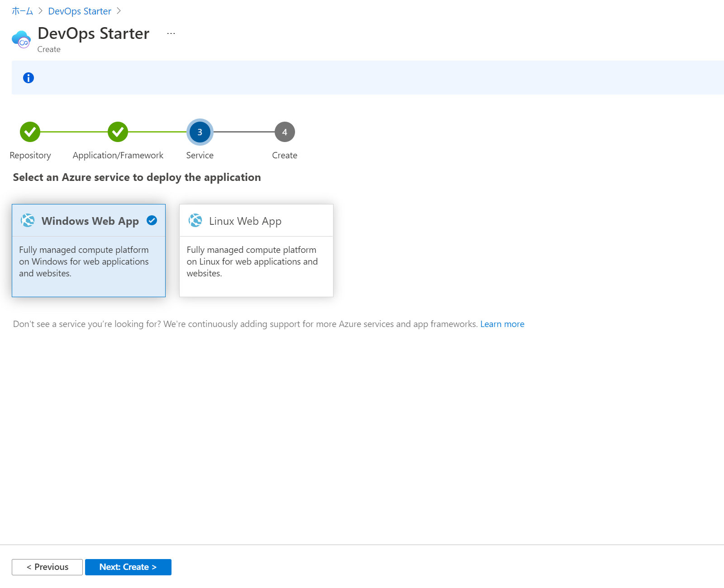
Task: Click the Windows Web App globe icon
Action: (28, 220)
